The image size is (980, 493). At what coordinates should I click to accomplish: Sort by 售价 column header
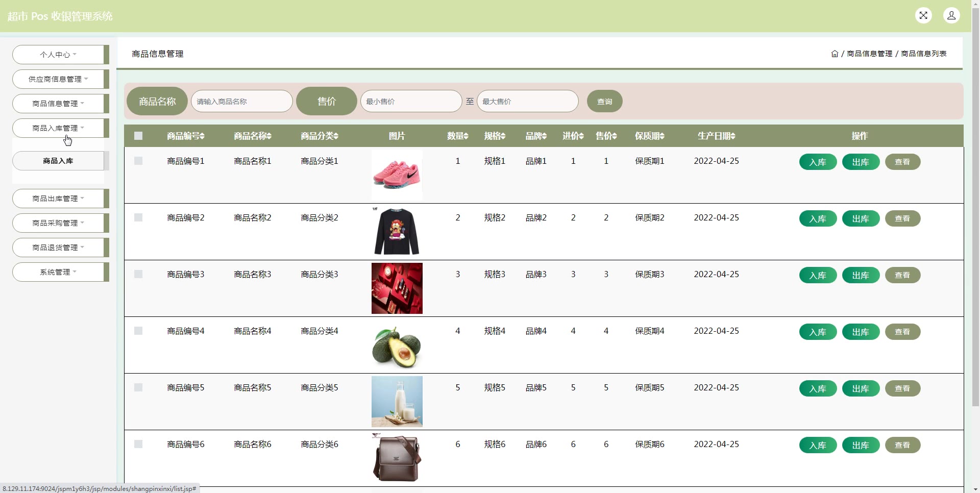pos(606,136)
